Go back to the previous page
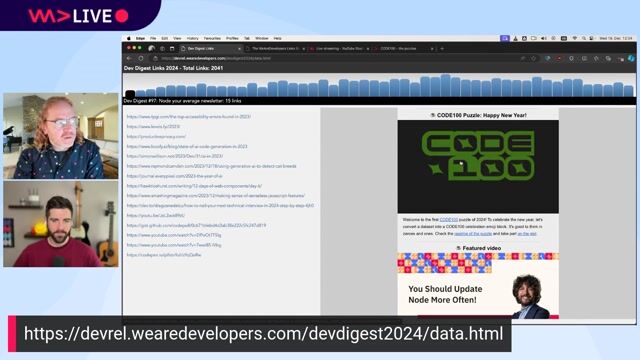The image size is (640, 360). 129,58
